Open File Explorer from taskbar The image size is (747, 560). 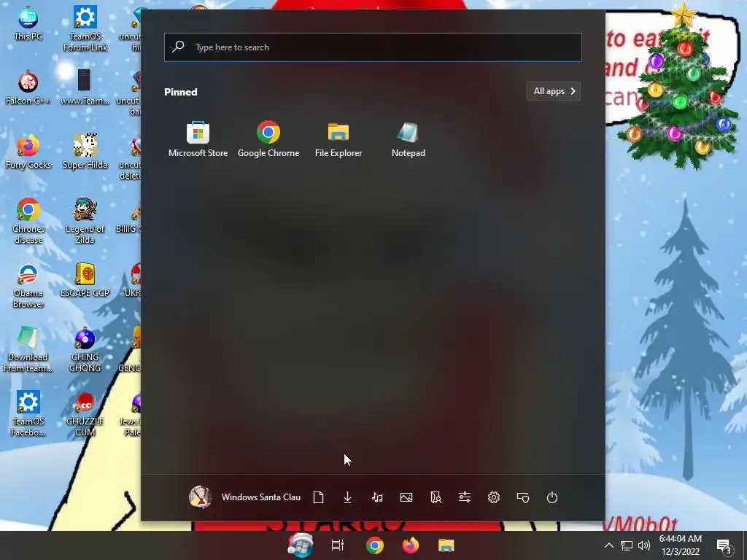point(446,545)
